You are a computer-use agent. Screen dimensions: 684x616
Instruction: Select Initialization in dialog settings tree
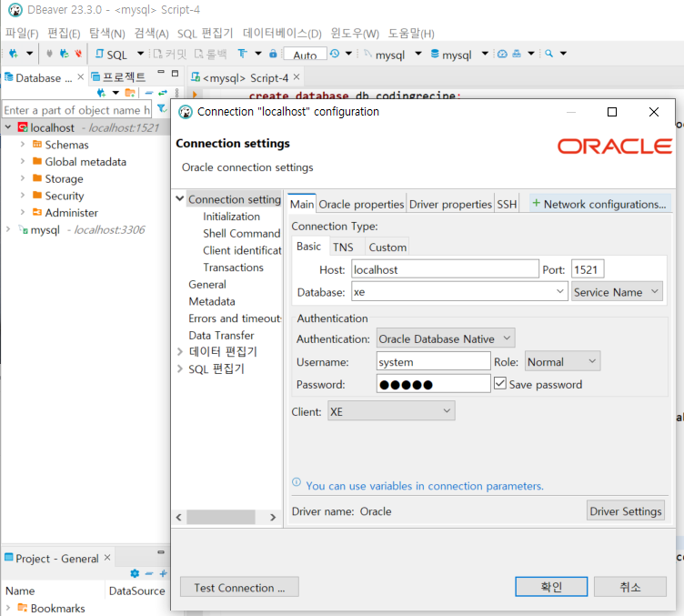click(231, 217)
